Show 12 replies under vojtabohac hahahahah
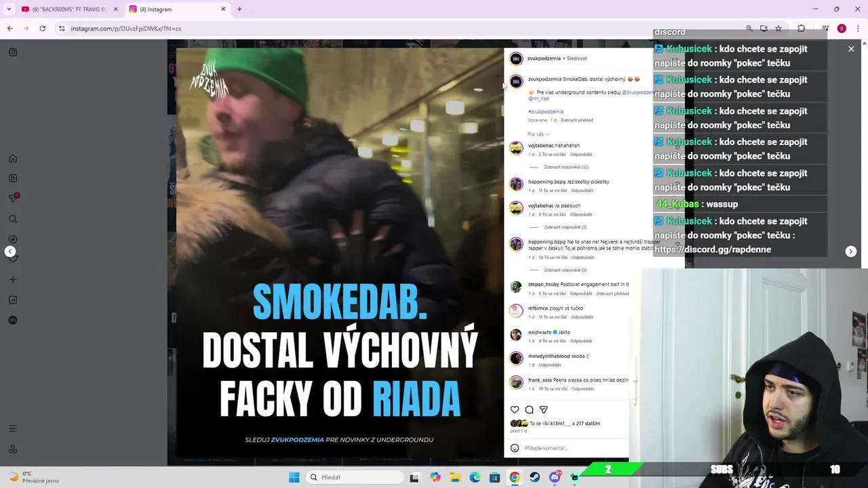The image size is (868, 488). point(566,167)
